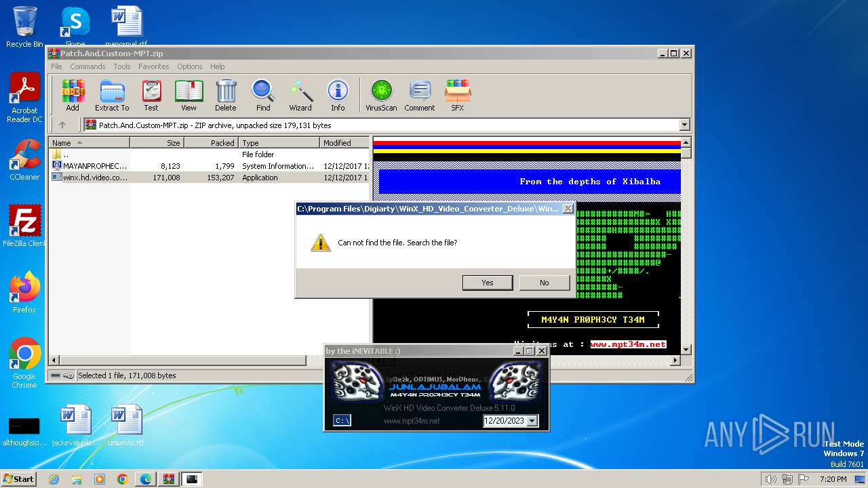This screenshot has width=868, height=488.
Task: Click the Chrome icon in the taskbar
Action: [123, 479]
